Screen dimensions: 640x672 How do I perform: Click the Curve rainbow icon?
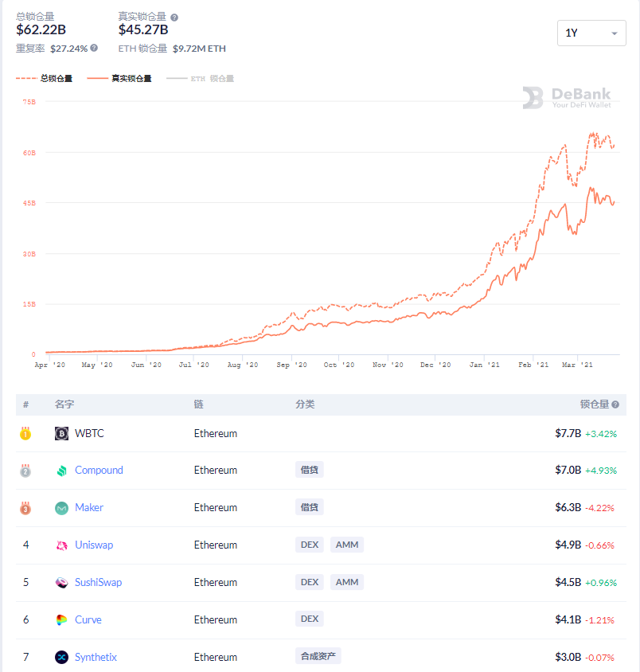coord(61,619)
